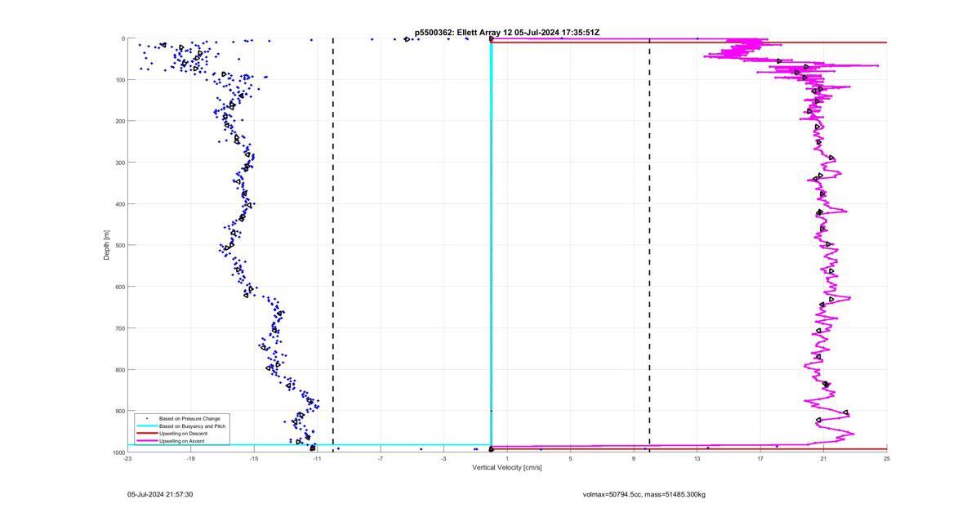
Task: Click the '500' depth tick label
Action: (119, 245)
